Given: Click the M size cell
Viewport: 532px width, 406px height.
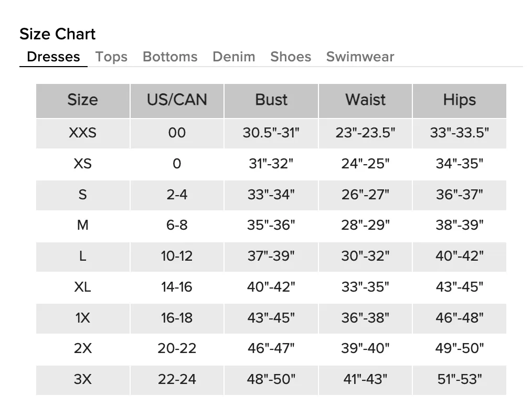Looking at the screenshot, I should click(x=83, y=225).
